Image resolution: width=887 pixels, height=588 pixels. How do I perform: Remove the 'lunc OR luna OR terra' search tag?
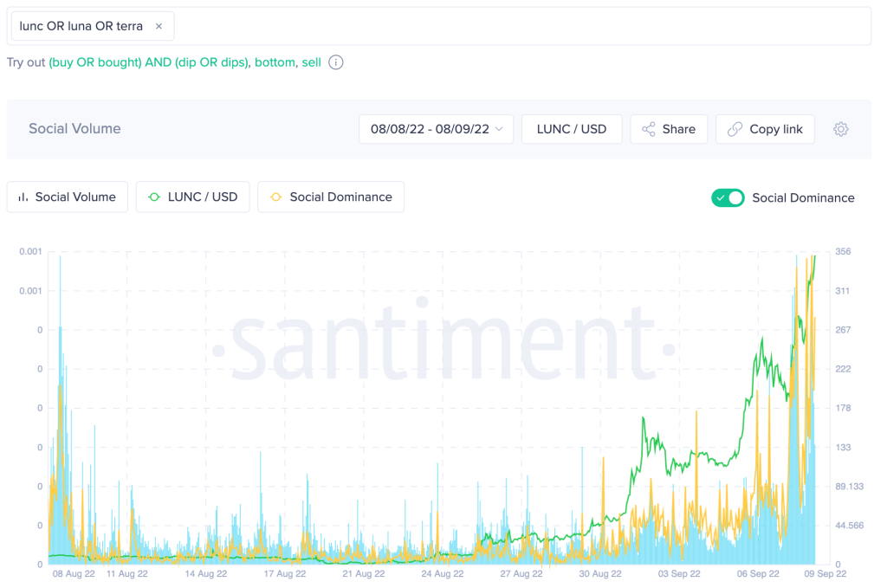click(x=159, y=26)
